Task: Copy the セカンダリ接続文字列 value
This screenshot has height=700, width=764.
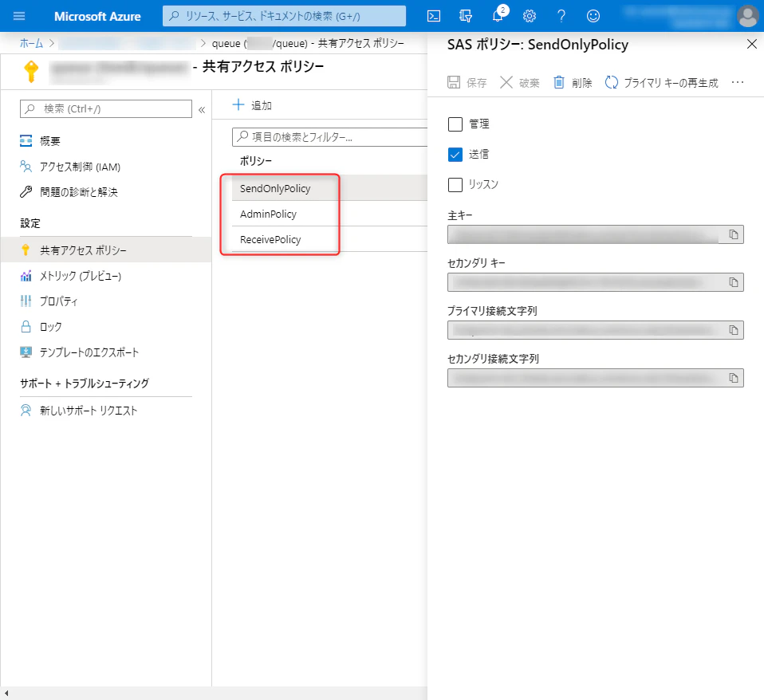Action: tap(734, 378)
